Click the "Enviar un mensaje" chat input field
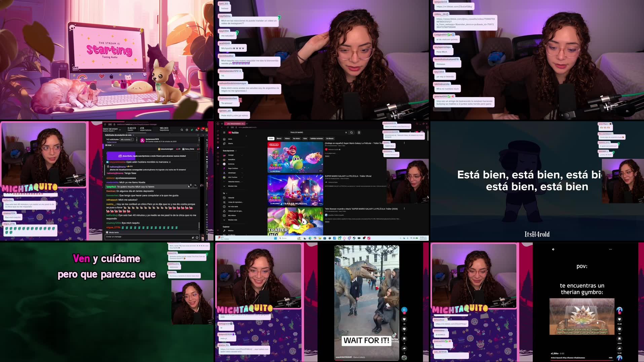 click(123, 237)
